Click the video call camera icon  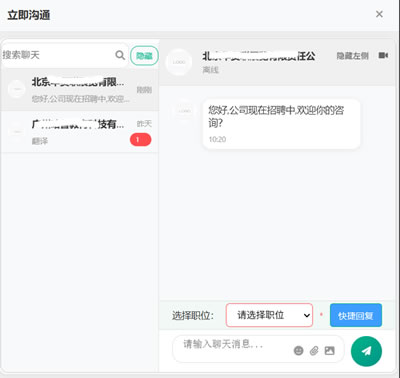pyautogui.click(x=383, y=55)
